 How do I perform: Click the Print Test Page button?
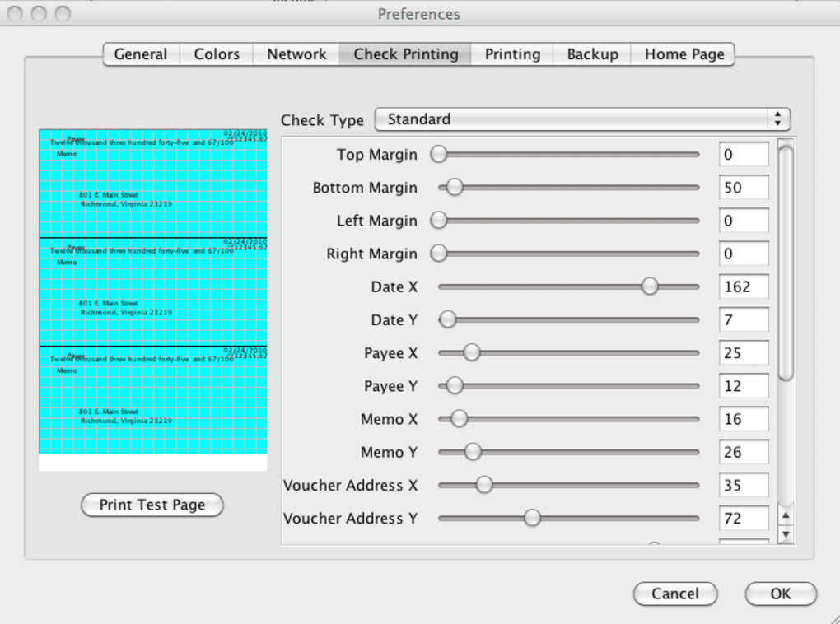click(152, 505)
